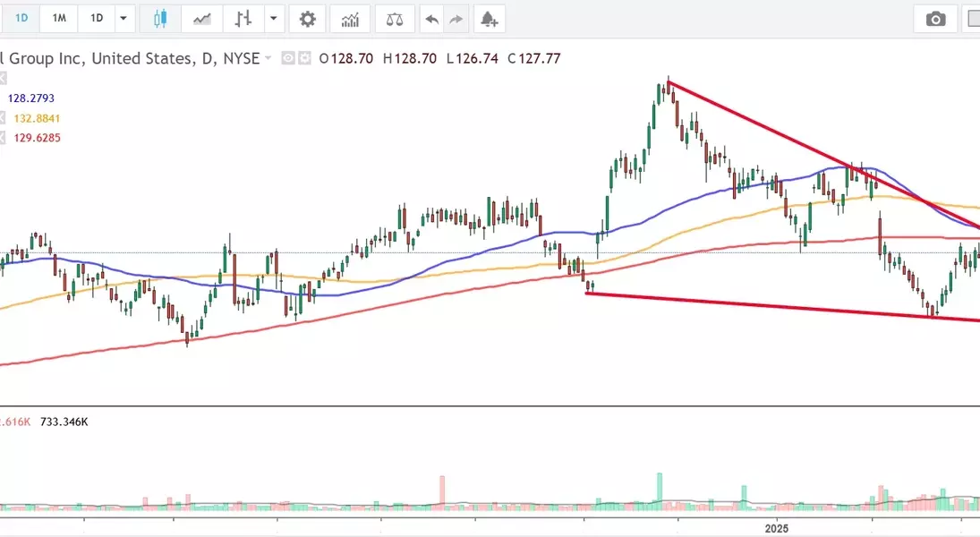The width and height of the screenshot is (980, 537).
Task: Open chart settings gear
Action: (x=307, y=19)
